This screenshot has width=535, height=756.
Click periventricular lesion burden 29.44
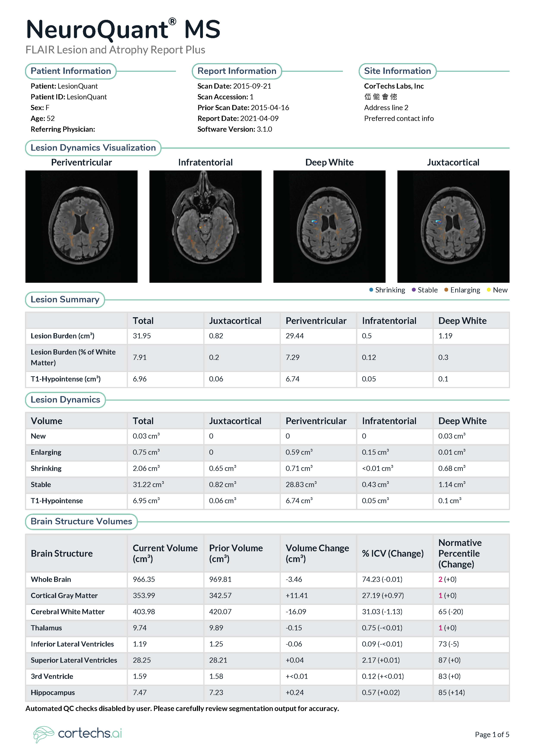coord(295,336)
